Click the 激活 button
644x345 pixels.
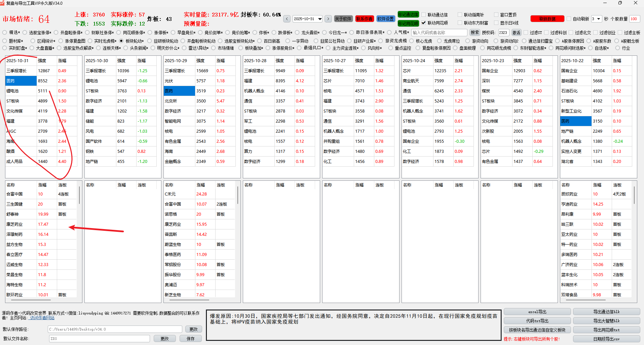516,33
